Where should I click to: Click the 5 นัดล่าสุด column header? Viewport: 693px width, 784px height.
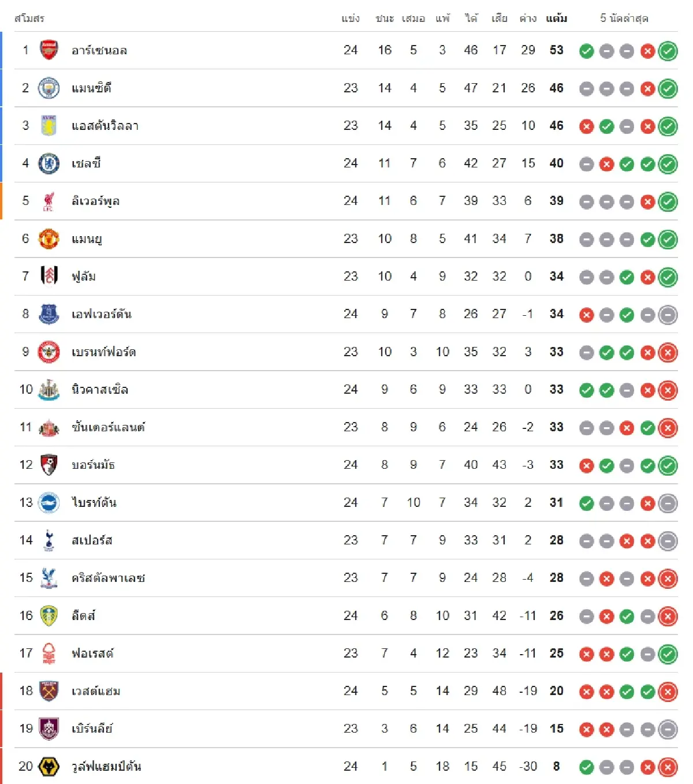coord(624,18)
